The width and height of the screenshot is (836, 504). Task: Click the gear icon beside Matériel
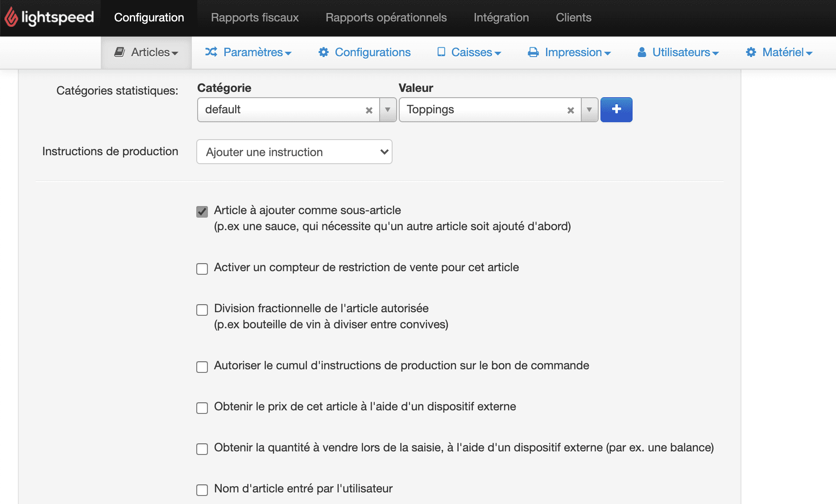(751, 52)
